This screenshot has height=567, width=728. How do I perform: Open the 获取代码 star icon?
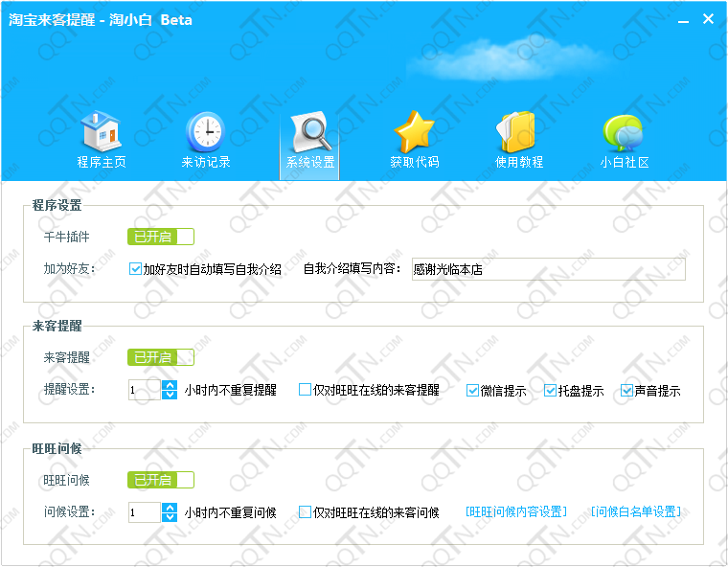414,133
